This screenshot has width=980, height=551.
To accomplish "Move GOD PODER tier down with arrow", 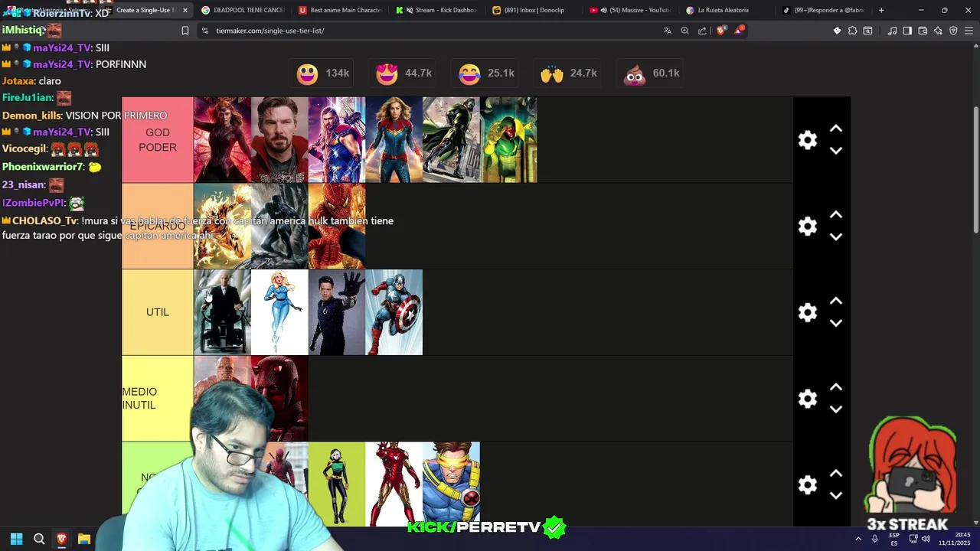I will [836, 151].
